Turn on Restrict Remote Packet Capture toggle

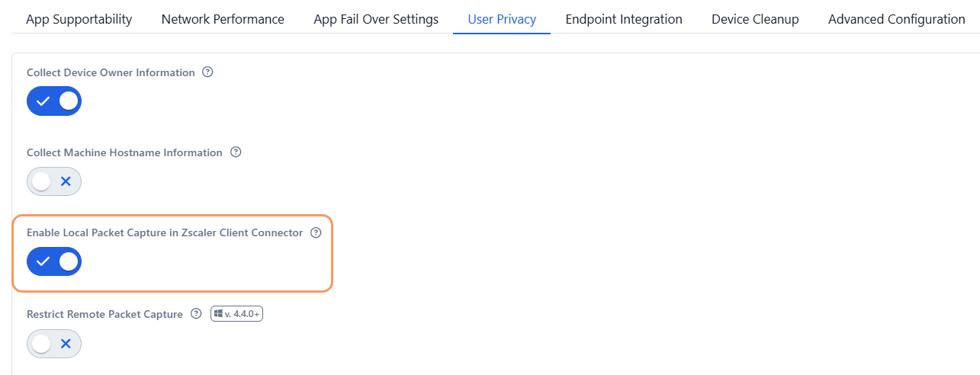[x=54, y=344]
